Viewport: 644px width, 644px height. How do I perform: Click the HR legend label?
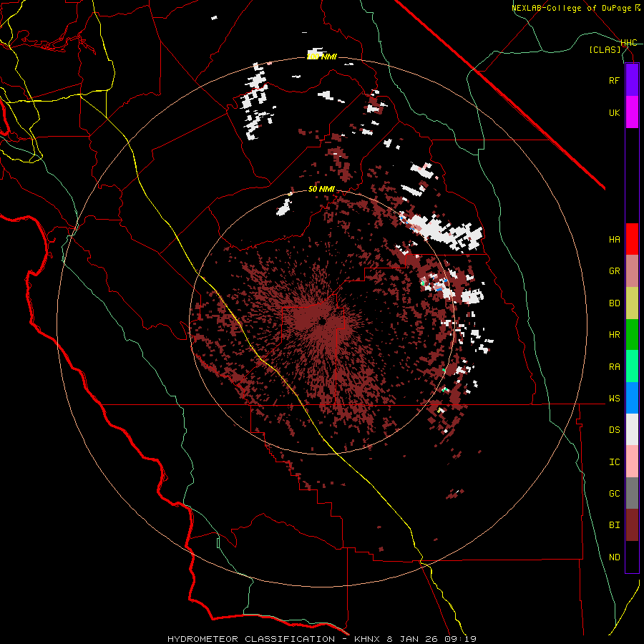614,335
